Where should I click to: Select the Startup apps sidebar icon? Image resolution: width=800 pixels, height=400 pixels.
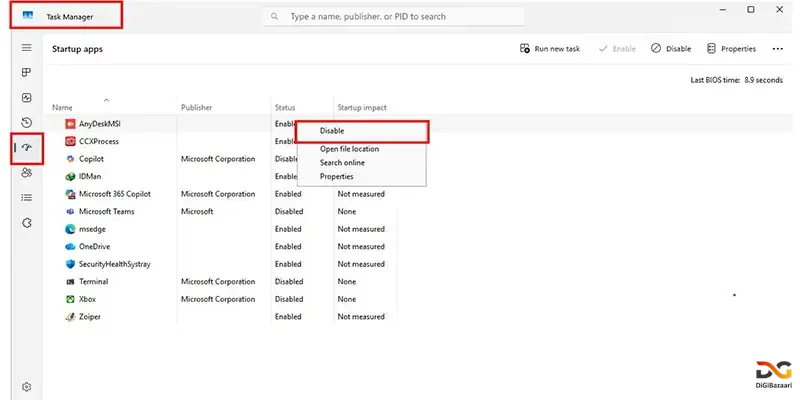[27, 147]
